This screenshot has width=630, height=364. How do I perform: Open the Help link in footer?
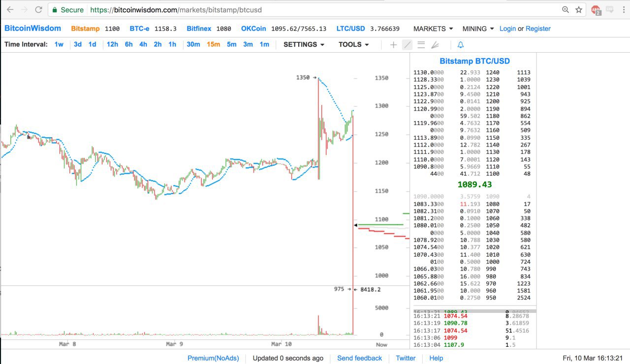436,358
